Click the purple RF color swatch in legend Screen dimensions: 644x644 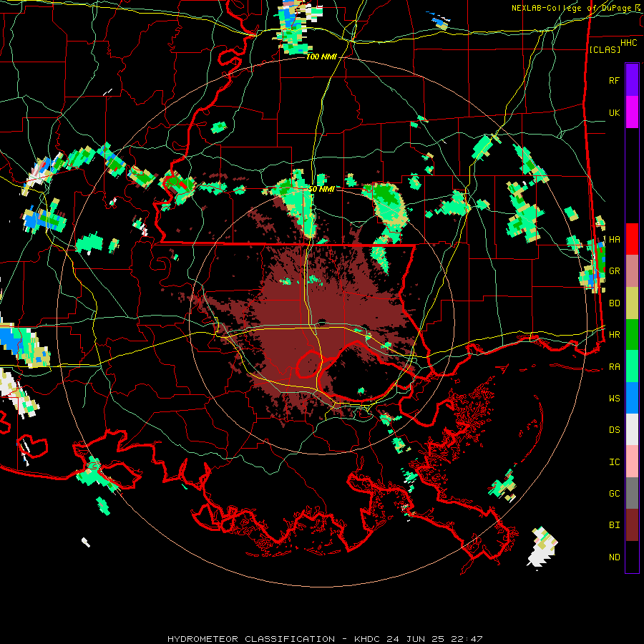(632, 80)
